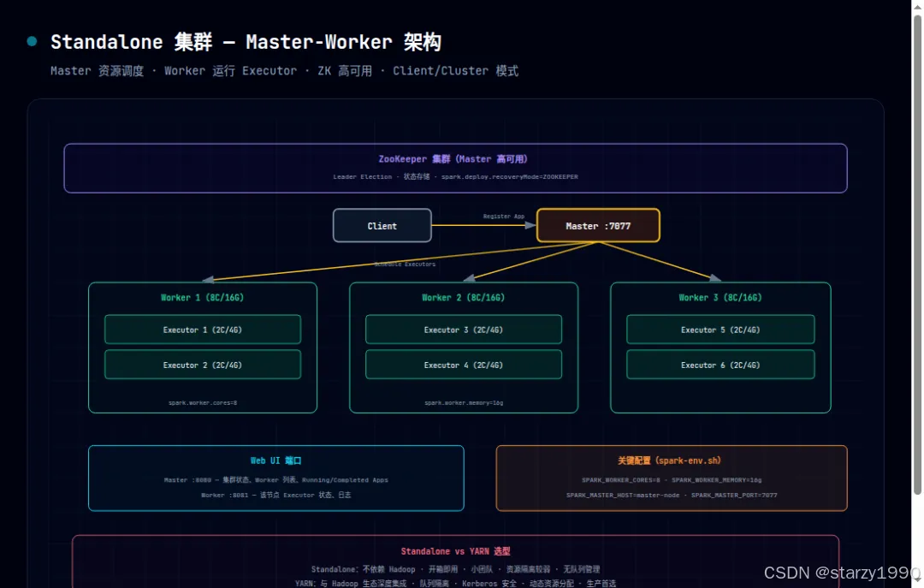Click the teal bullet dot beside the title

(x=32, y=41)
